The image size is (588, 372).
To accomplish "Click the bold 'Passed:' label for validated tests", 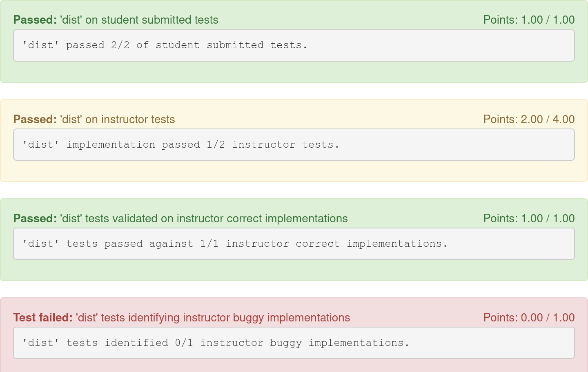I will tap(35, 219).
